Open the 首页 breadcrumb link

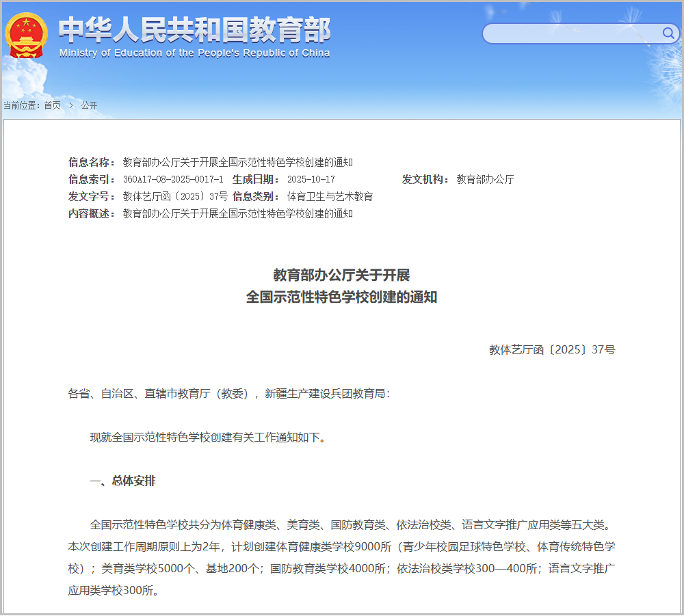(x=53, y=105)
